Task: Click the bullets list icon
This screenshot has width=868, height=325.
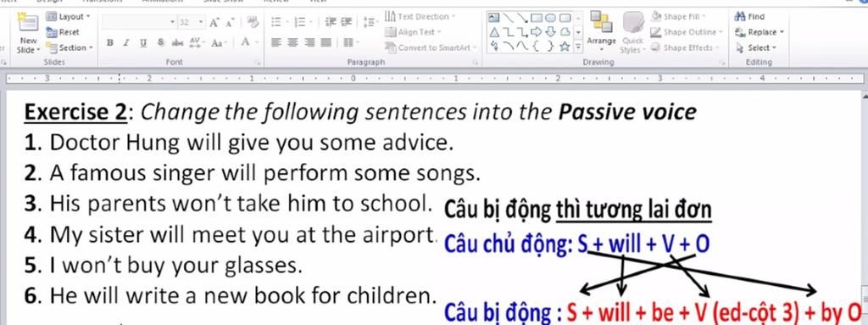Action: pos(276,22)
